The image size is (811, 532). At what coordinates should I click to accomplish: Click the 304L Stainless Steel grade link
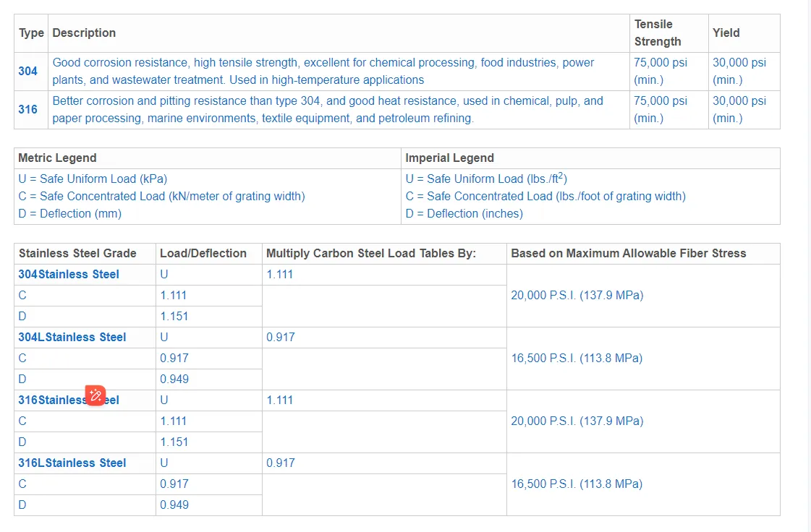[72, 338]
